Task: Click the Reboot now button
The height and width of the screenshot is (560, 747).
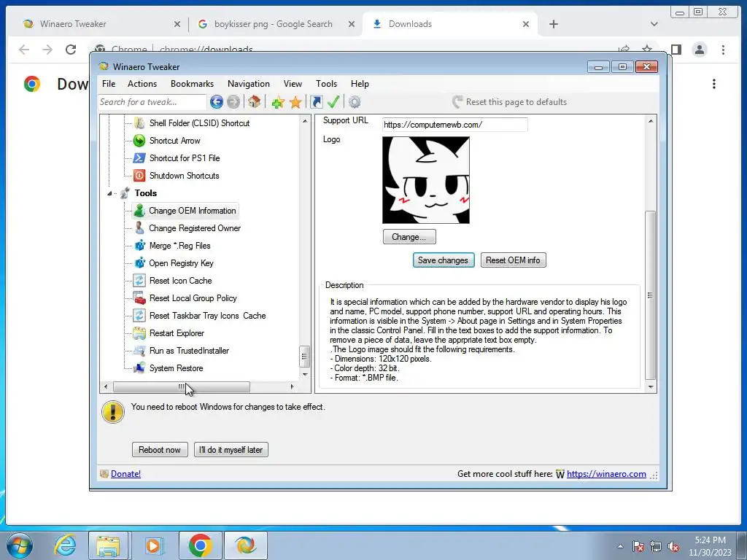Action: pos(160,449)
